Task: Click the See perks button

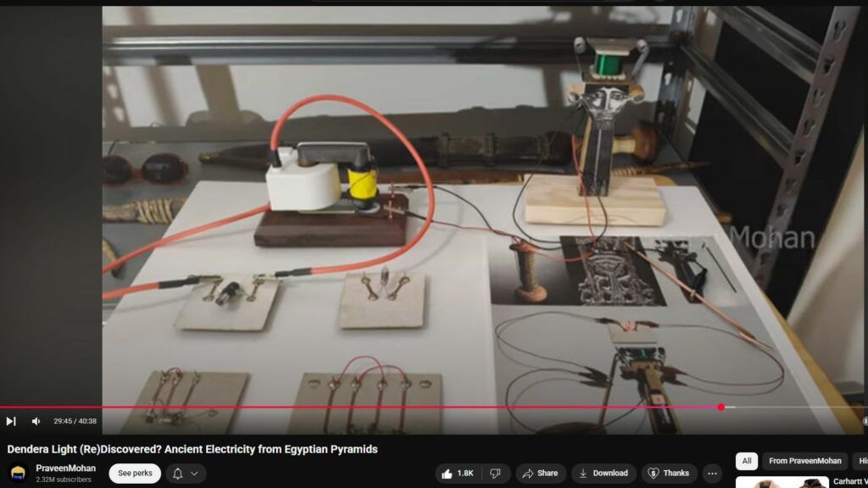Action: [135, 474]
